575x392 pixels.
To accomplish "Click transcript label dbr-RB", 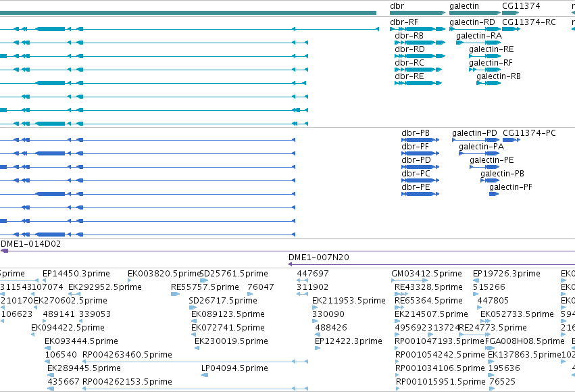I will tap(409, 36).
